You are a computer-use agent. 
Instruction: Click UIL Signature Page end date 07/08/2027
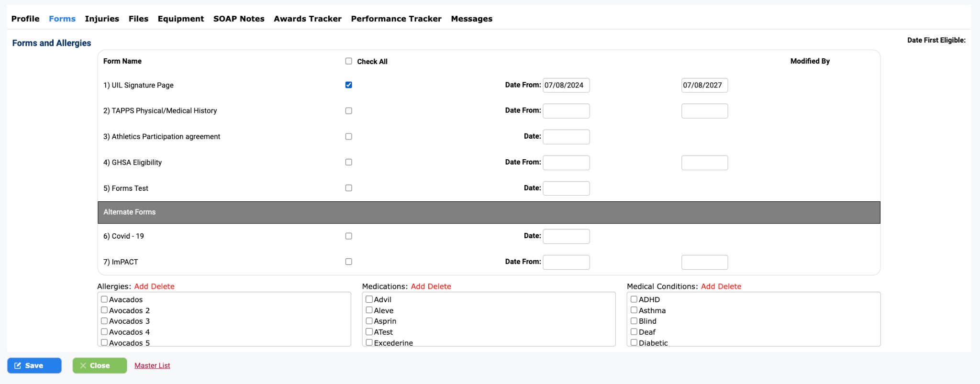704,85
